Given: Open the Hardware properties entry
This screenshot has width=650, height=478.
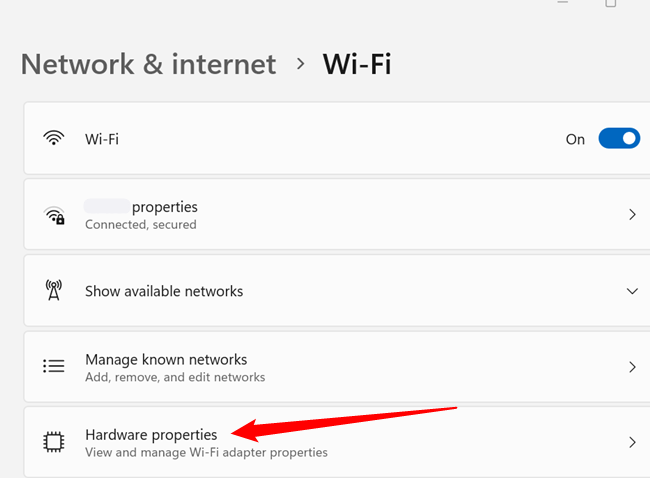Looking at the screenshot, I should [x=151, y=434].
